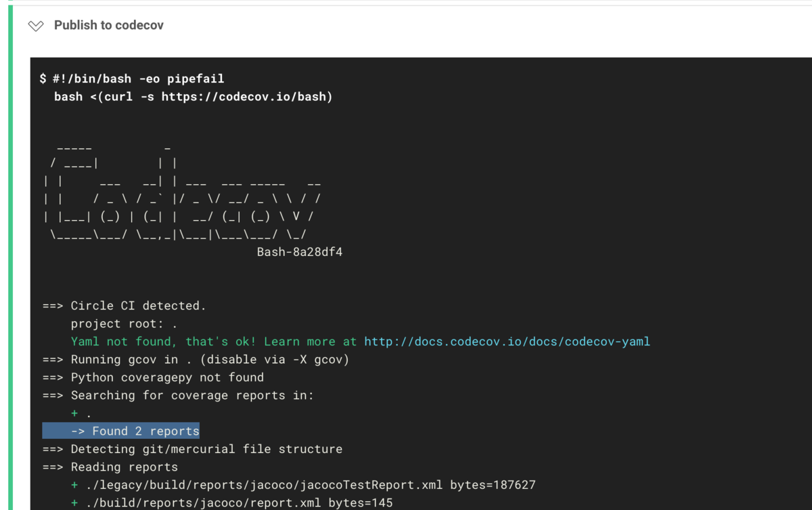This screenshot has width=812, height=510.
Task: Click the Publish to codecov step title
Action: pyautogui.click(x=108, y=25)
